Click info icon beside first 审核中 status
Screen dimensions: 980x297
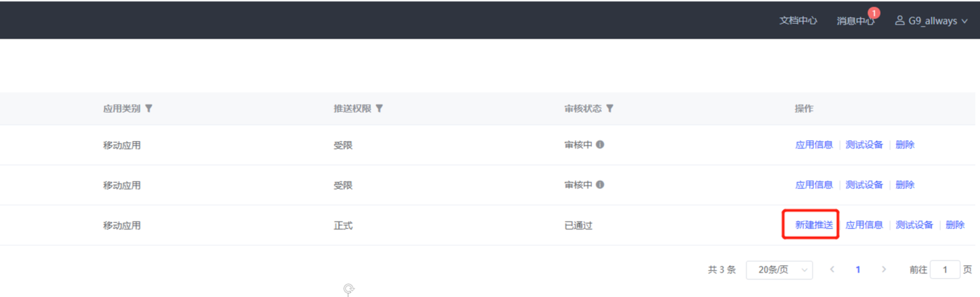tap(600, 144)
